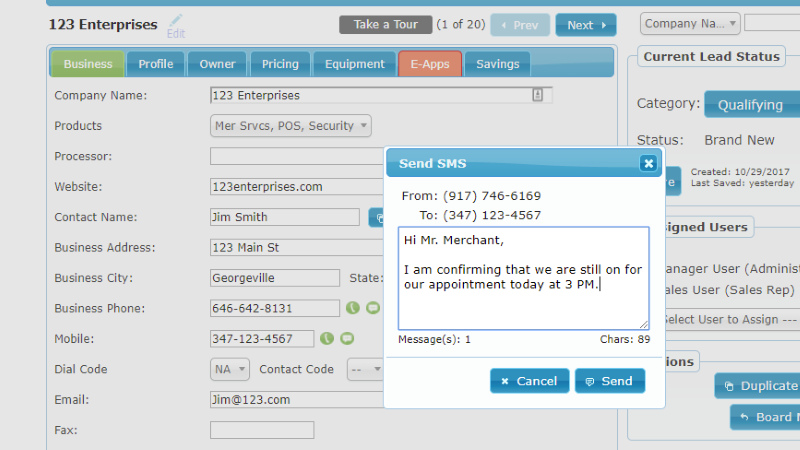Switch to the Profile tab
This screenshot has width=800, height=450.
[x=156, y=64]
